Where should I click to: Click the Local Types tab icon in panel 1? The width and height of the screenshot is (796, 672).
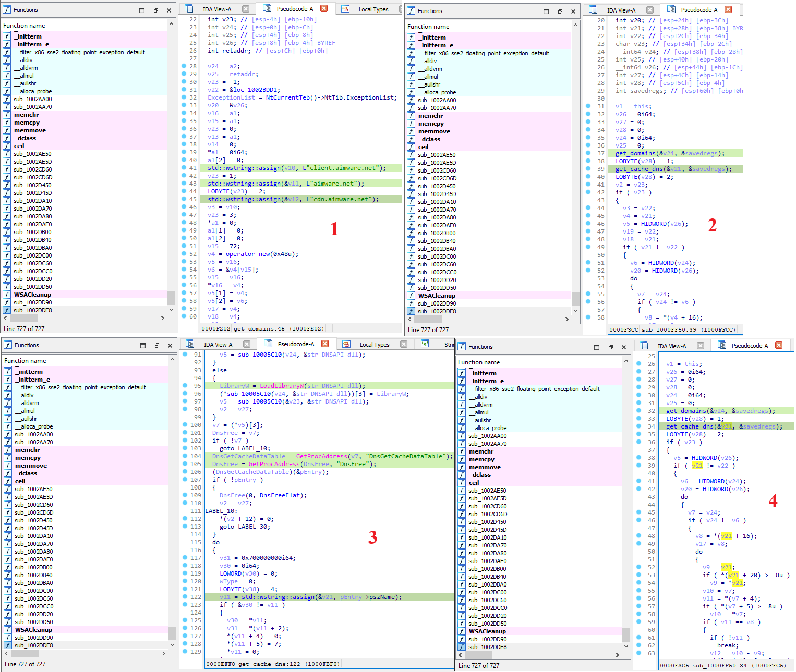[x=345, y=9]
